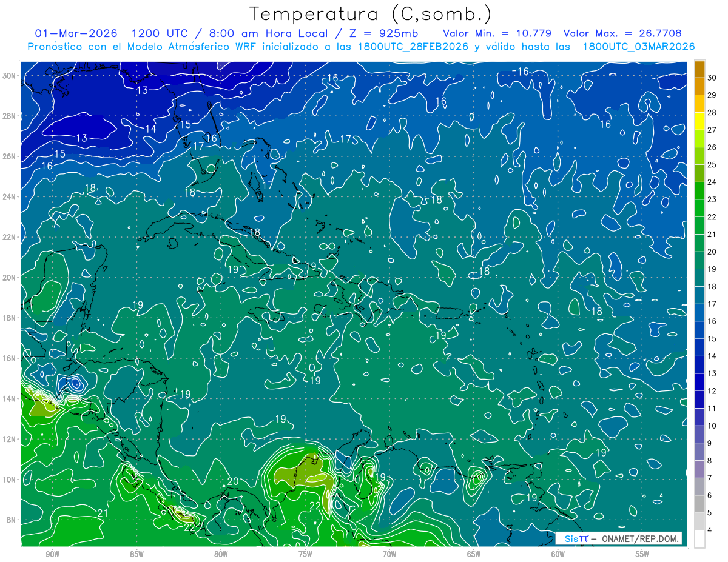728x562 pixels.
Task: Click 'Valor Min. = 10.779' text
Action: (x=497, y=33)
